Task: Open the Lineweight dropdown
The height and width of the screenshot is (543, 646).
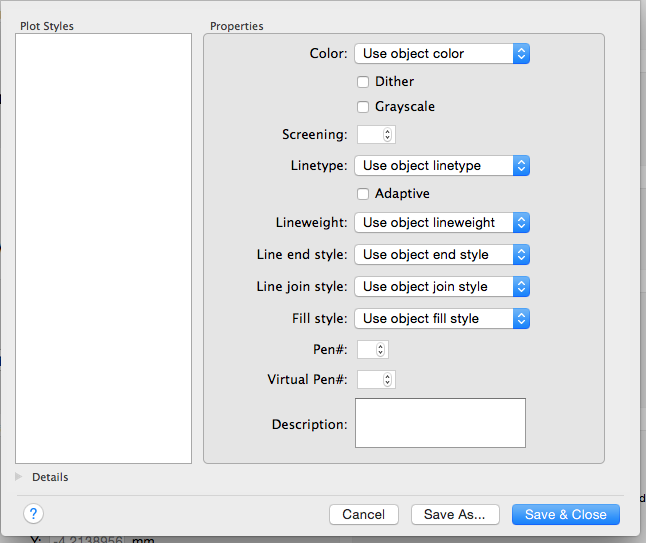Action: [x=442, y=223]
